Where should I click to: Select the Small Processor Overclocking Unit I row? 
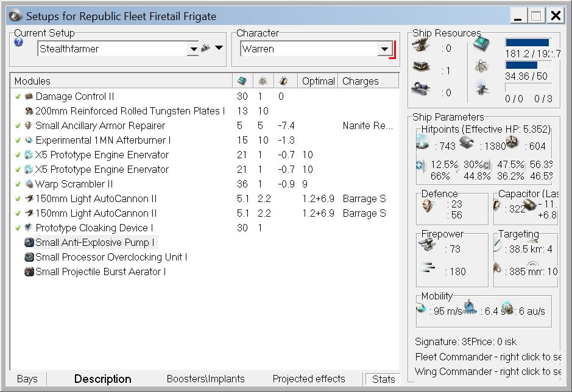pos(204,257)
